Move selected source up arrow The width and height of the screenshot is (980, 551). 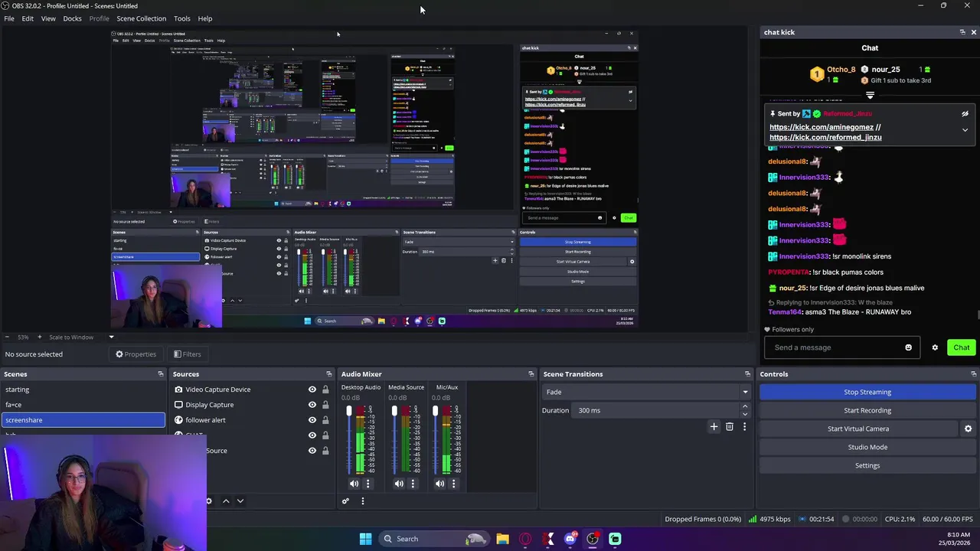[226, 501]
